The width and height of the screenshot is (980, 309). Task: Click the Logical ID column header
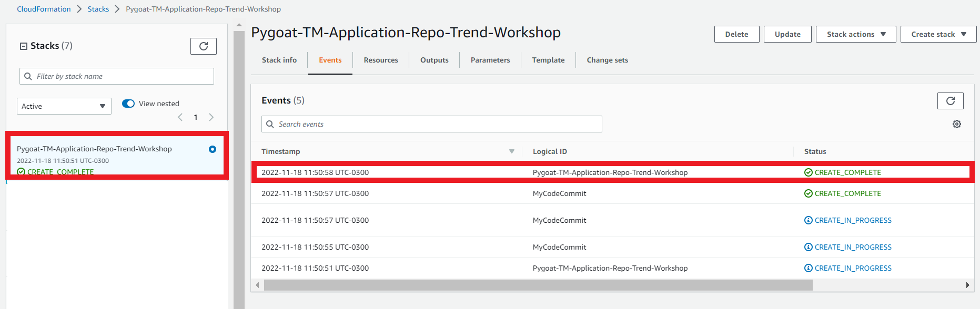550,151
